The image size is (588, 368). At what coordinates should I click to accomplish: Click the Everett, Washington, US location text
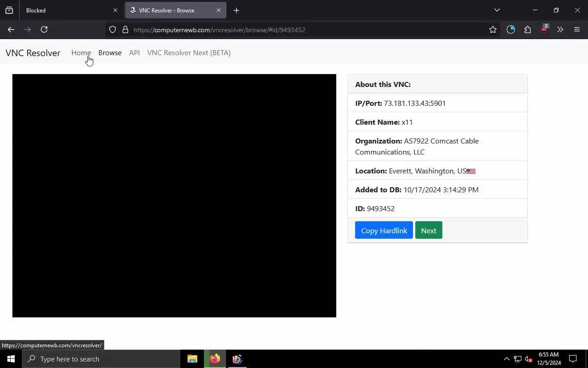427,171
